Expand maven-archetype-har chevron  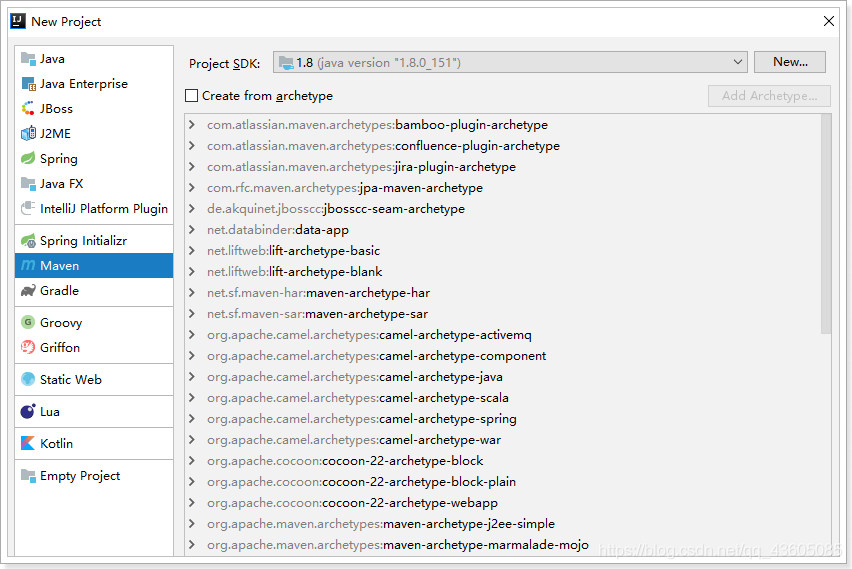tap(192, 292)
